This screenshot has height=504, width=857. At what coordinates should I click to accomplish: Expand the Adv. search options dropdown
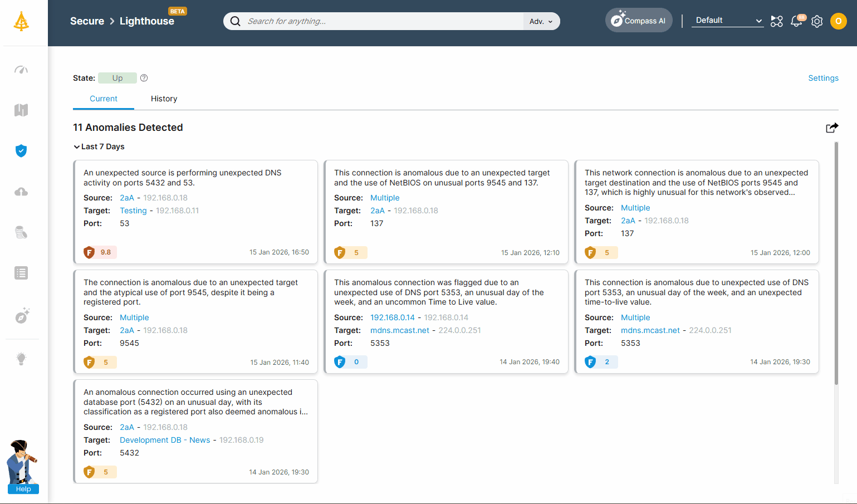coord(541,21)
